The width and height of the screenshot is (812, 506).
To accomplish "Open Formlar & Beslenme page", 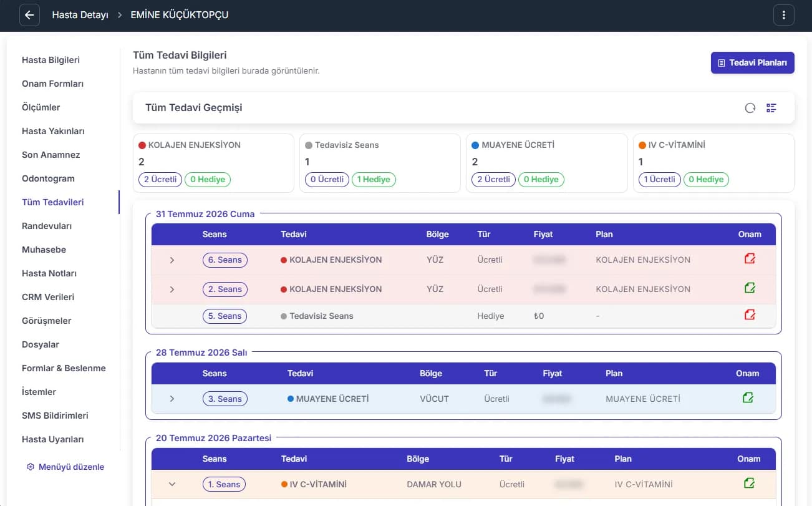I will coord(64,368).
